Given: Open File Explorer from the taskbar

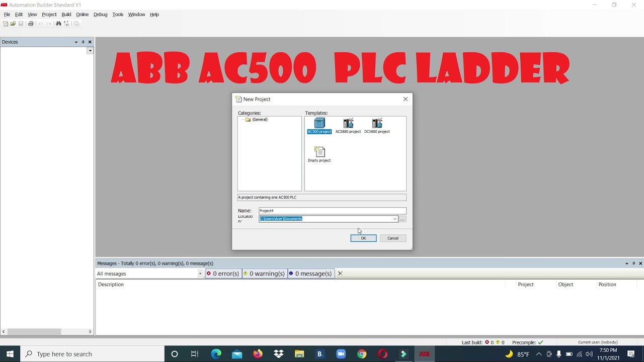Looking at the screenshot, I should (x=299, y=354).
